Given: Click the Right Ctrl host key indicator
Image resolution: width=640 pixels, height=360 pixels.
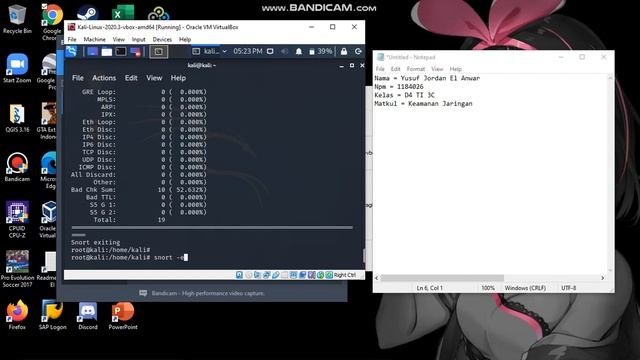Looking at the screenshot, I should point(344,275).
